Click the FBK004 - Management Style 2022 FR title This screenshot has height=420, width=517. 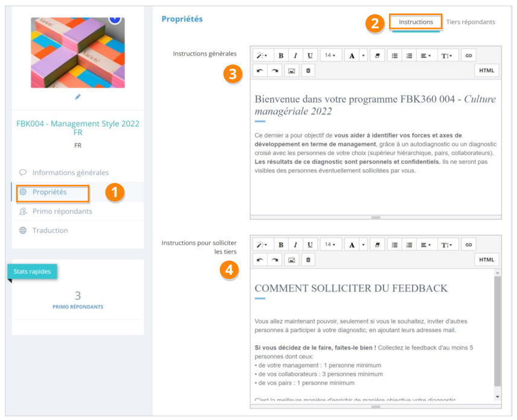point(78,128)
